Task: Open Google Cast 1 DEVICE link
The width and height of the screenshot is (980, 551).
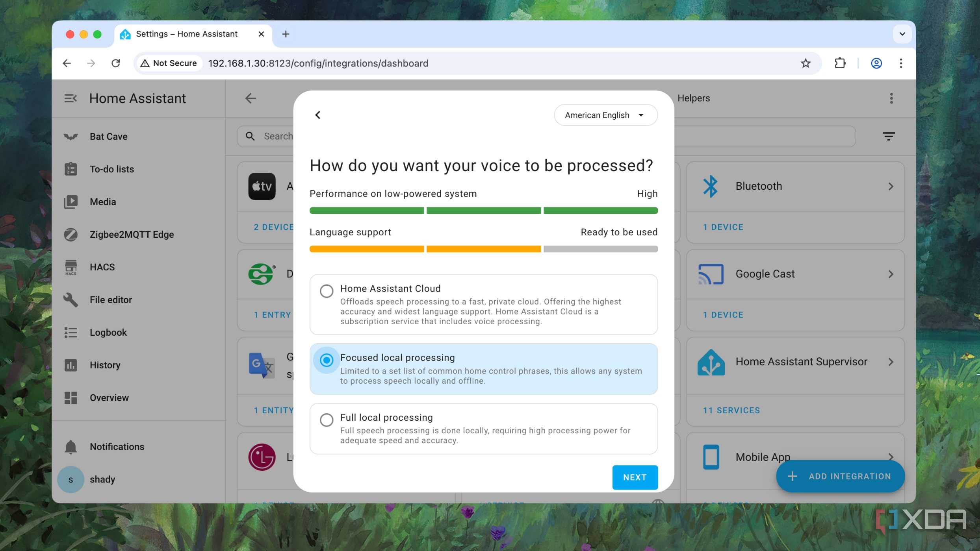Action: (723, 315)
